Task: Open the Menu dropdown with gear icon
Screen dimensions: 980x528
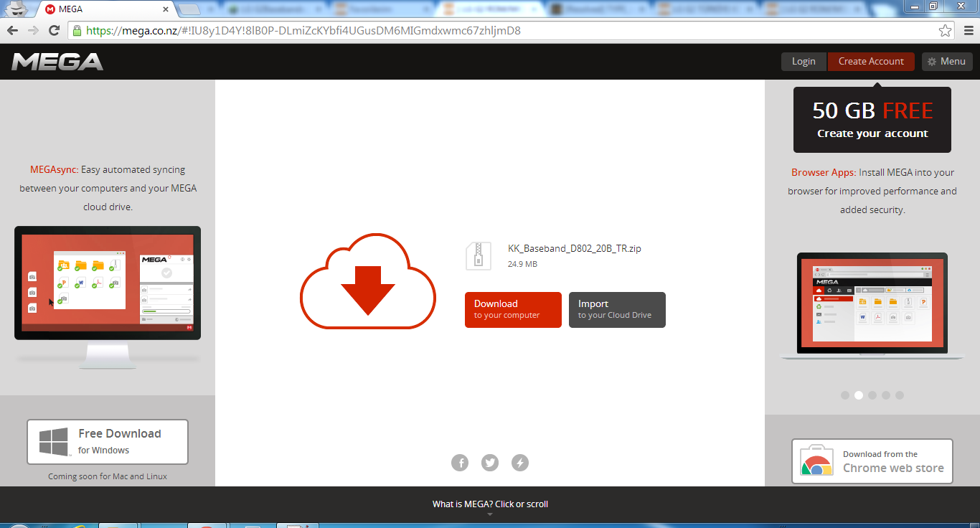Action: (947, 62)
